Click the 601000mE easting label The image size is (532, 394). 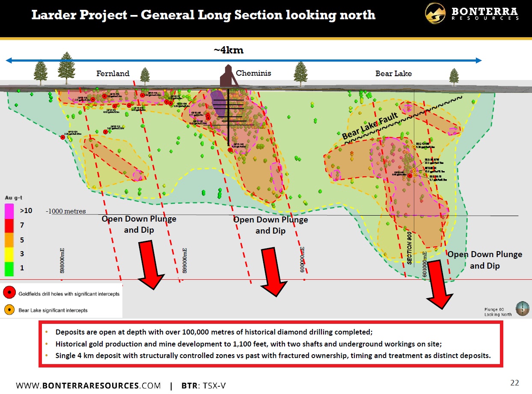425,264
